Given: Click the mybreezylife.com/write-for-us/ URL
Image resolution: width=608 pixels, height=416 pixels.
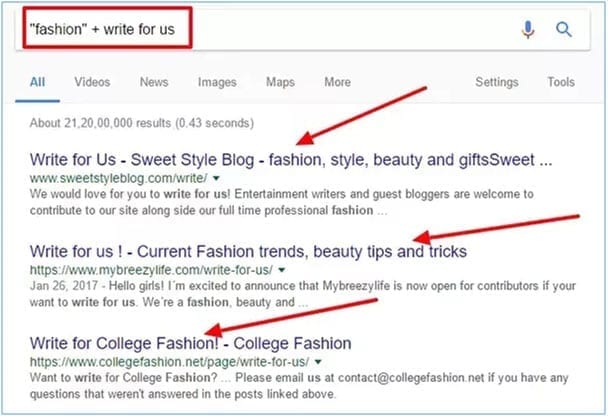Looking at the screenshot, I should pyautogui.click(x=151, y=270).
